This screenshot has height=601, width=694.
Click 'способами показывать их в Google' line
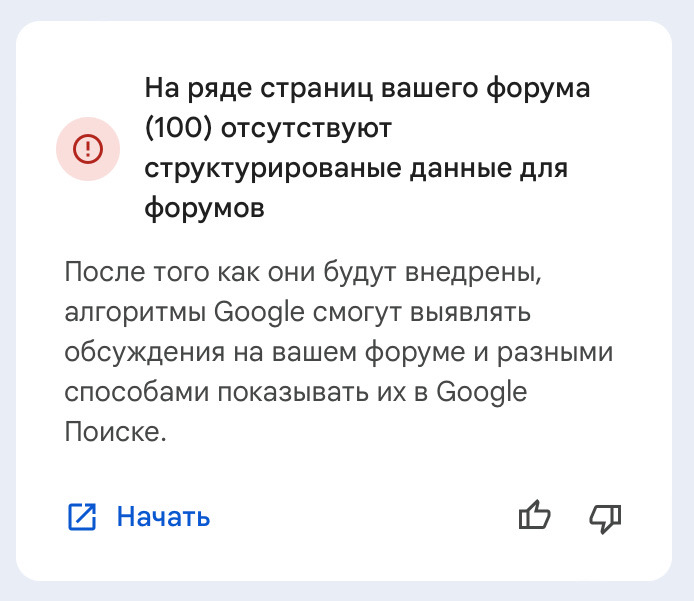(296, 392)
